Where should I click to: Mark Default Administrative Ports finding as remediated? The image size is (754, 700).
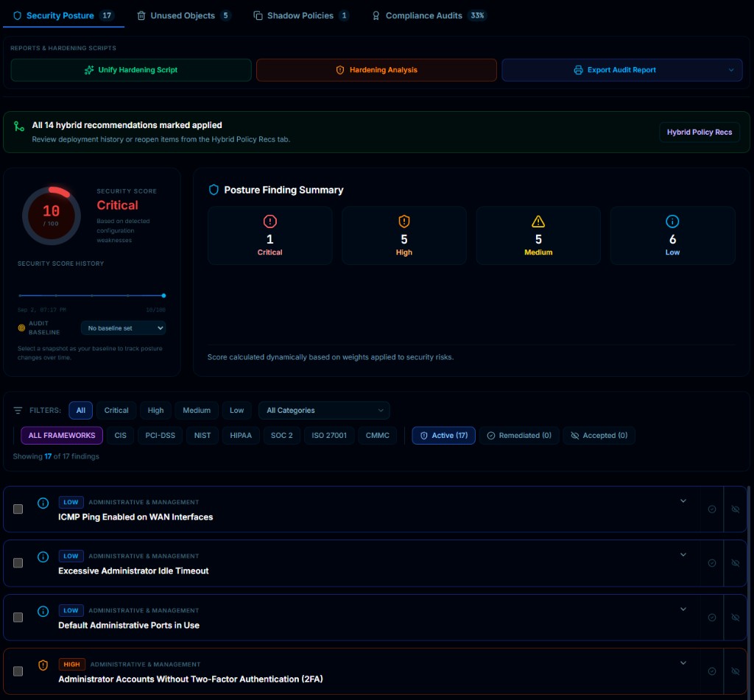coord(712,618)
